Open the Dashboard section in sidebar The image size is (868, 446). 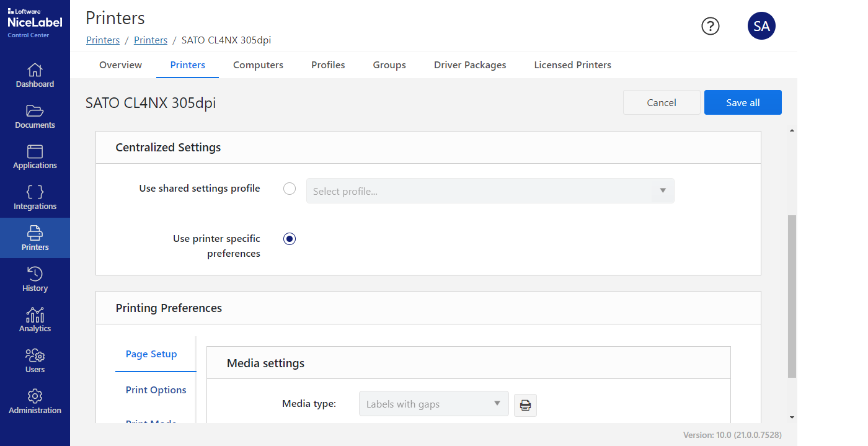[x=35, y=75]
